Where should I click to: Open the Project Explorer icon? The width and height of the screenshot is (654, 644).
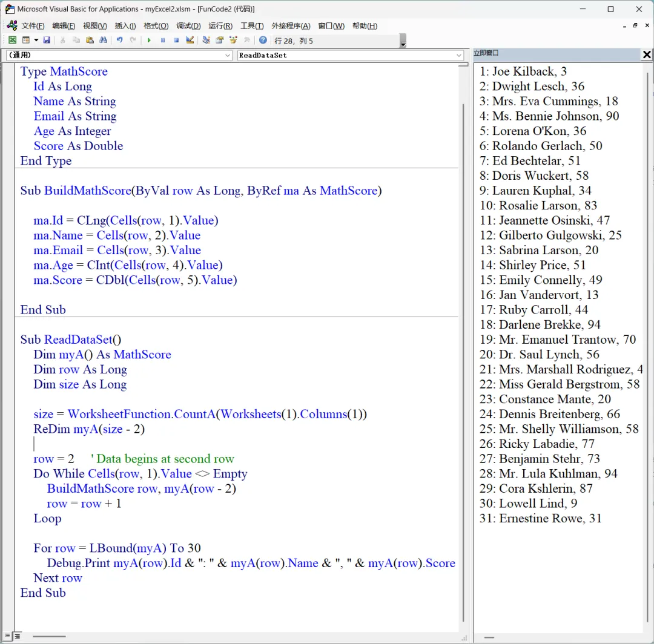pos(206,40)
